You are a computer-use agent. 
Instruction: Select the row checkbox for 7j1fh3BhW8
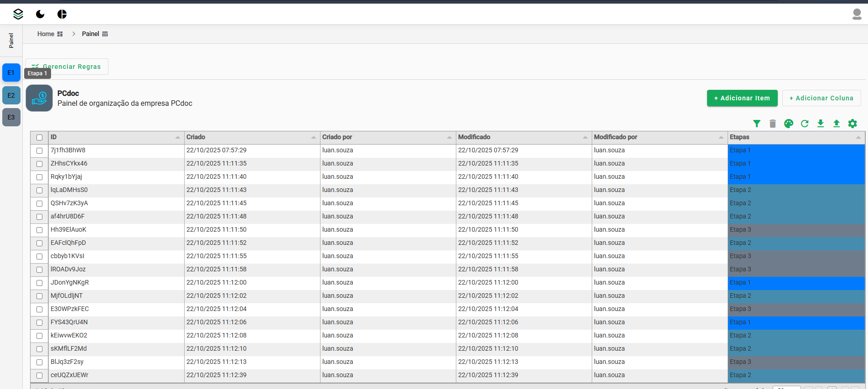pyautogui.click(x=40, y=150)
